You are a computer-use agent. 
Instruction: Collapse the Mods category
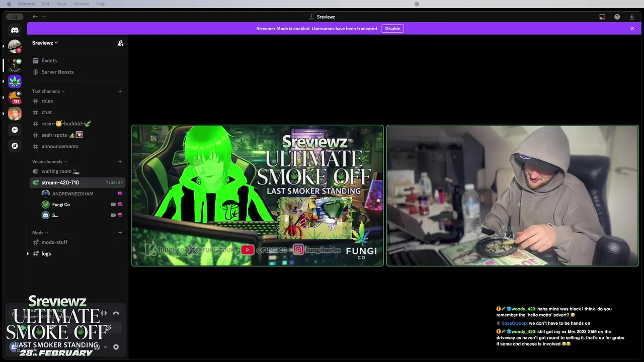tap(40, 232)
